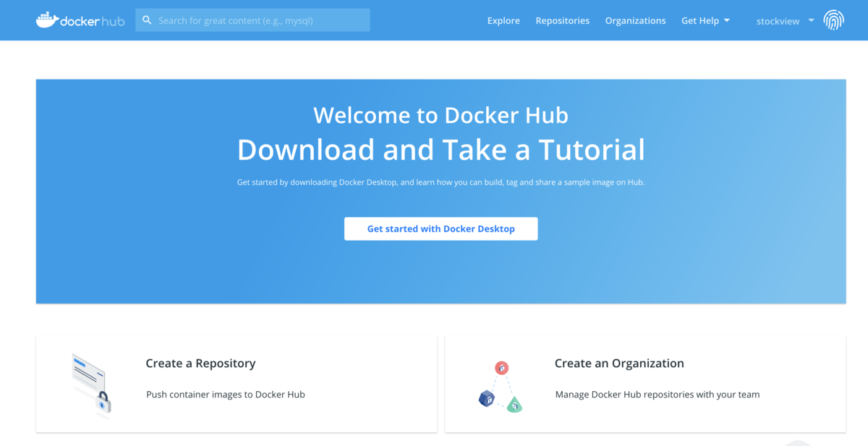Click the 'Get started by downloading Docker Desktop' text
868x446 pixels.
pyautogui.click(x=441, y=182)
